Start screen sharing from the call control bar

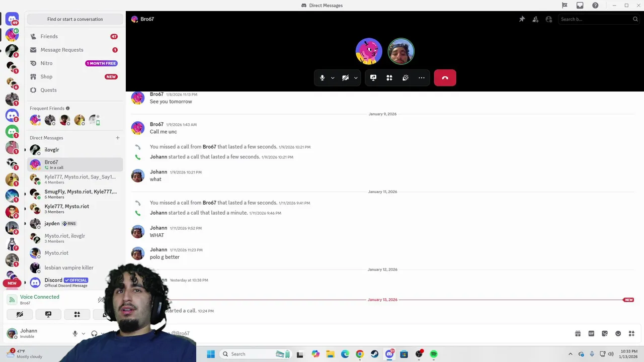pyautogui.click(x=373, y=78)
